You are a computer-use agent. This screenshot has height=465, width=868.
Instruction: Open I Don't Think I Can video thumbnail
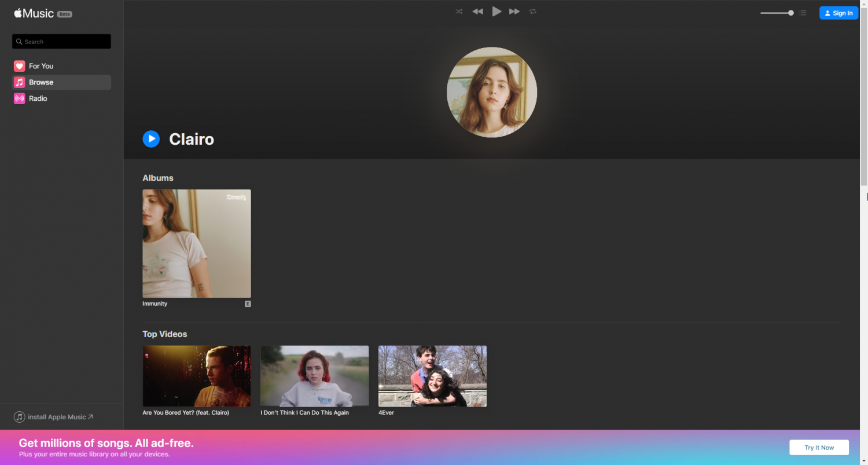[x=315, y=376]
